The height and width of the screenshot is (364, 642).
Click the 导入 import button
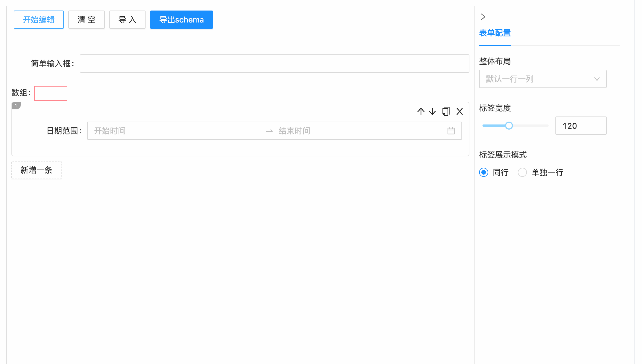coord(127,20)
